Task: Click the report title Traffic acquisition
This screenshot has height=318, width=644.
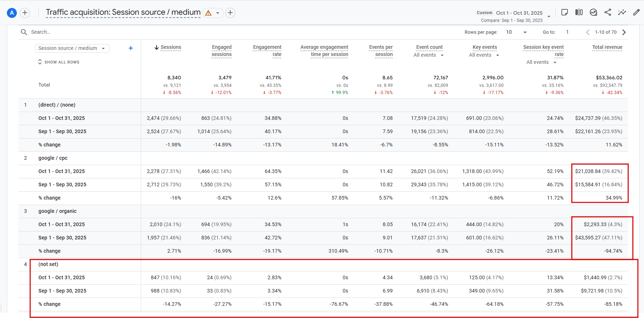Action: click(123, 13)
